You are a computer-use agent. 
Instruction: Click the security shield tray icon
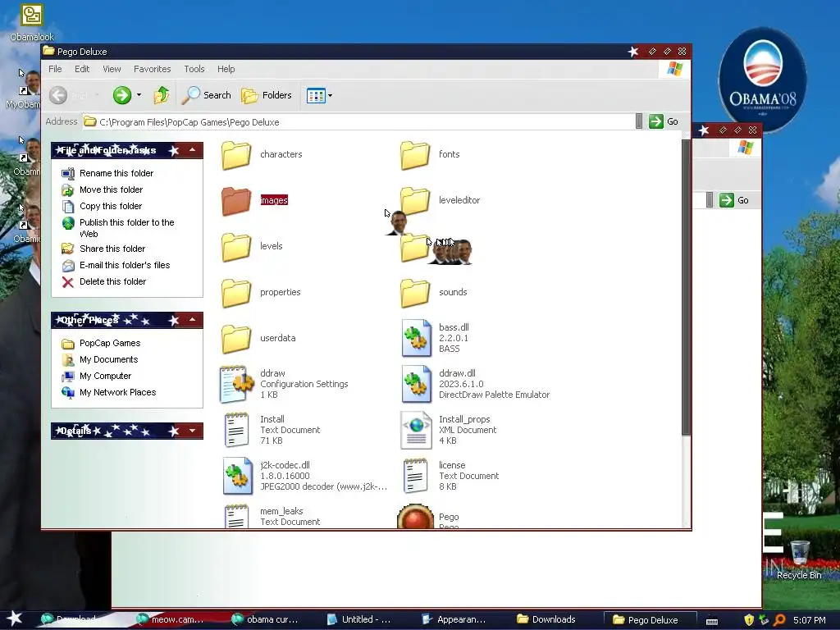(x=749, y=620)
